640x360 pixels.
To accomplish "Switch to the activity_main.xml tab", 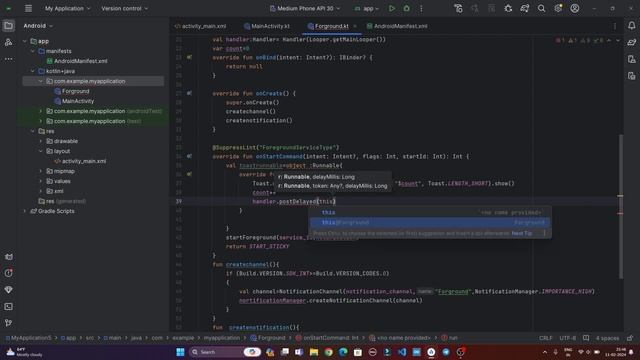I will [x=200, y=26].
